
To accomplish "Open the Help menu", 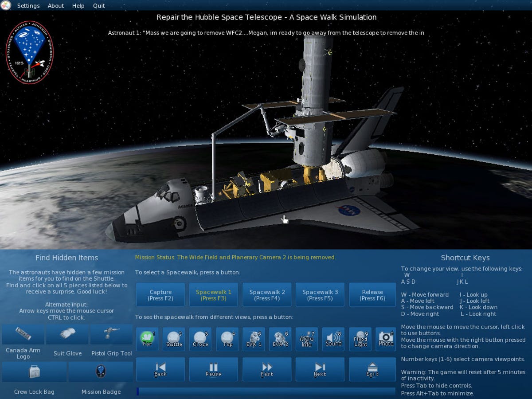I will [x=78, y=6].
